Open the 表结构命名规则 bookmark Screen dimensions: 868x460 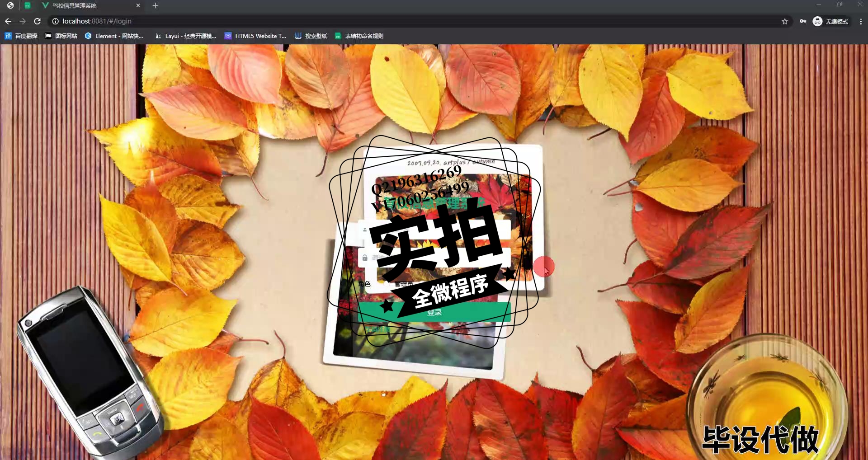(x=359, y=36)
